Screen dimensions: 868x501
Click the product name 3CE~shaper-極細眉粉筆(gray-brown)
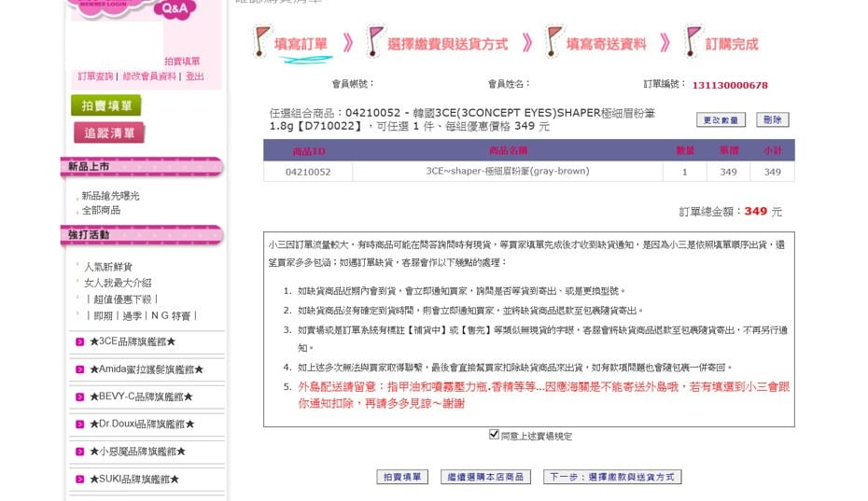507,171
